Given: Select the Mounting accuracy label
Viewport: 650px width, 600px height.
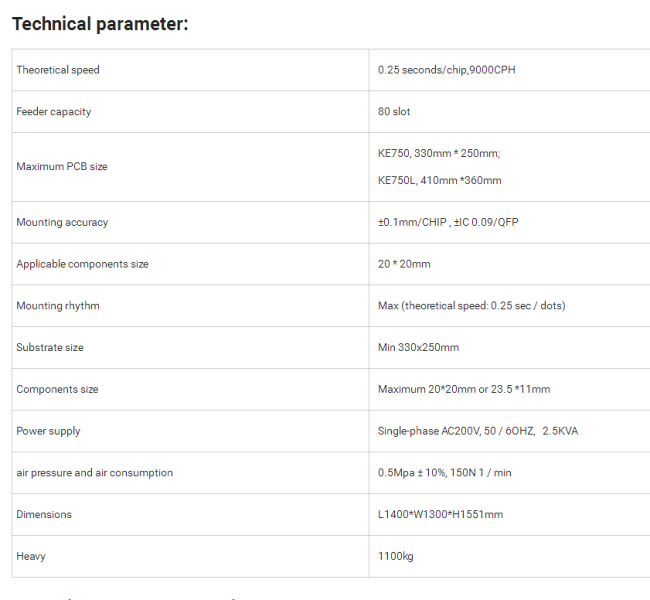Looking at the screenshot, I should click(62, 222).
